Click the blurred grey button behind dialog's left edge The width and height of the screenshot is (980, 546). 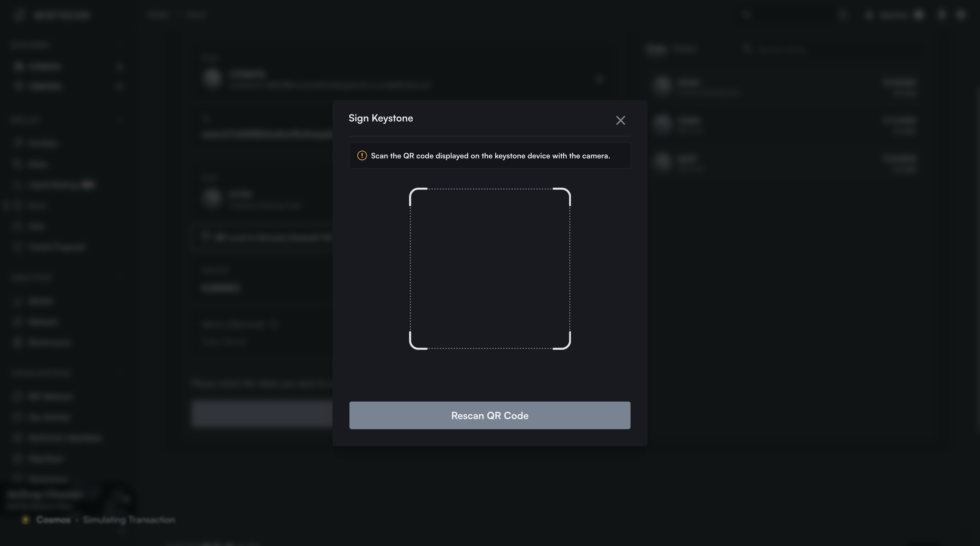tap(262, 414)
